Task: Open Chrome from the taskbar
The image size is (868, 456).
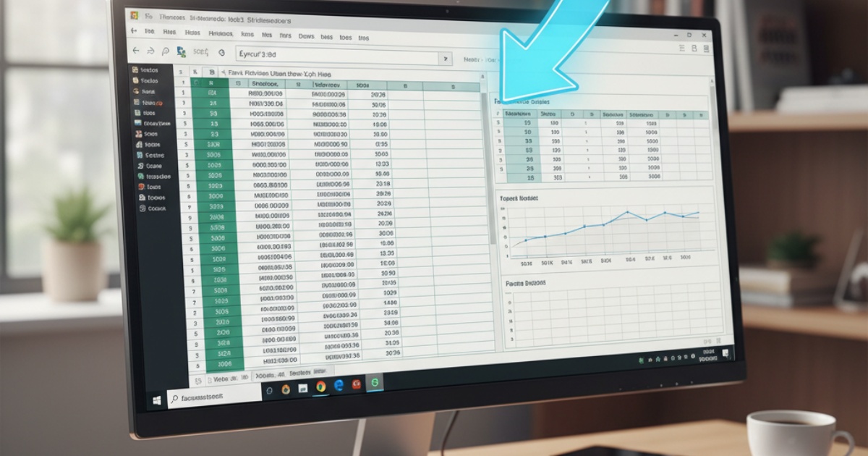Action: (320, 389)
